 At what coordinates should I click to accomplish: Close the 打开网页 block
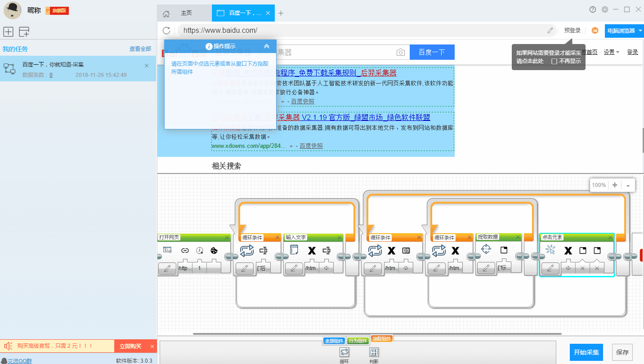coord(227,238)
